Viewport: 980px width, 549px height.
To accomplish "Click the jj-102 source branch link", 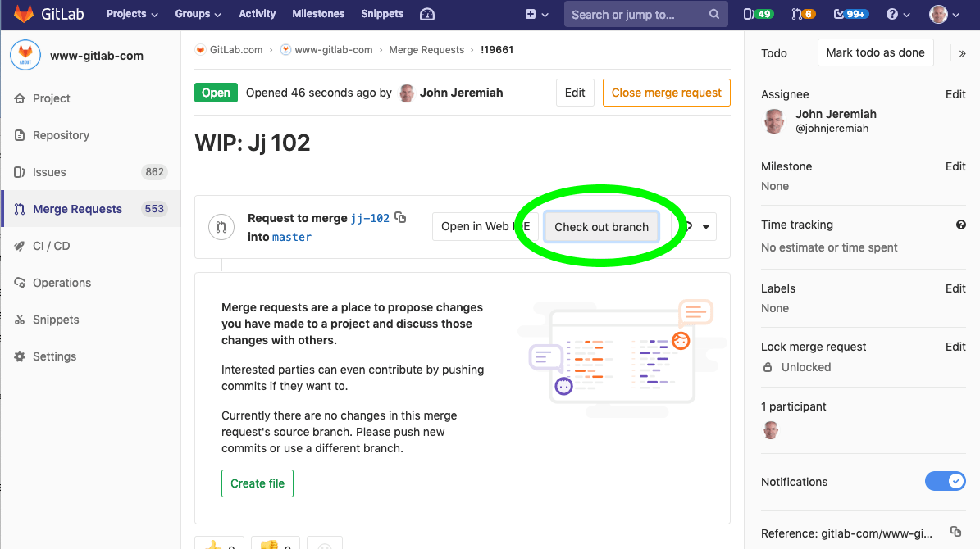I will tap(370, 218).
